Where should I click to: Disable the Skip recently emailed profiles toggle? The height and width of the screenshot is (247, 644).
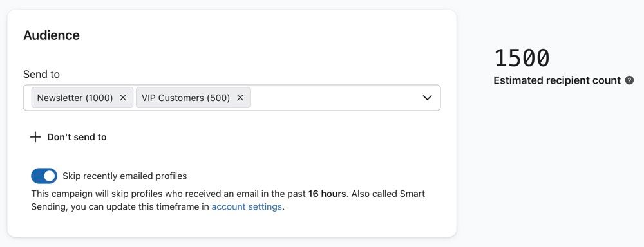click(x=44, y=176)
